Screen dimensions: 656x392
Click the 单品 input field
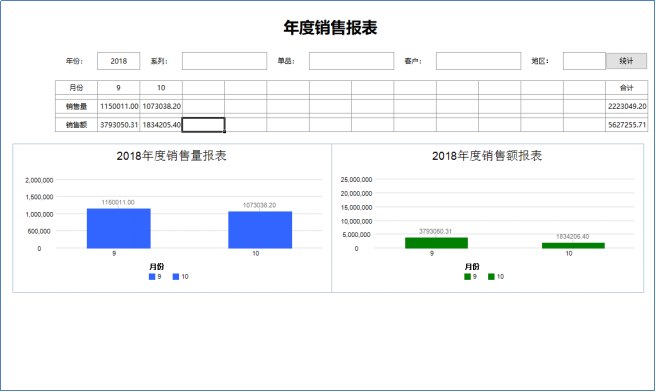pos(351,61)
